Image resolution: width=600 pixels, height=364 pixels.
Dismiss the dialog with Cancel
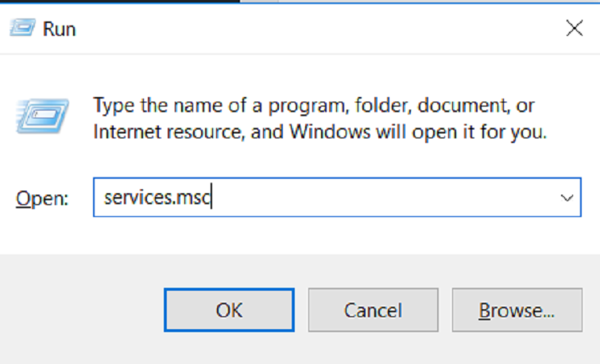point(373,310)
